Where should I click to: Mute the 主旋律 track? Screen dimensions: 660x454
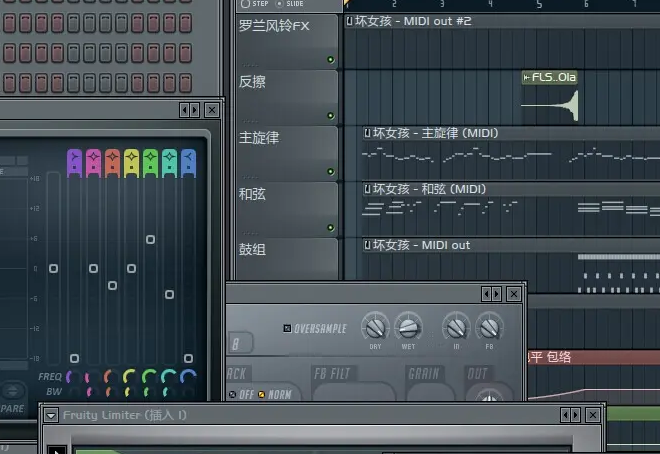tap(330, 172)
